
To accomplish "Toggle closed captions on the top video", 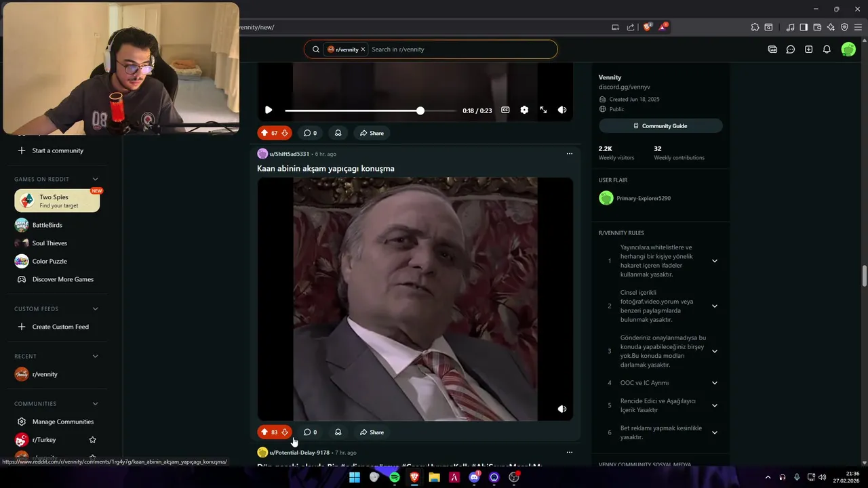I will [505, 110].
